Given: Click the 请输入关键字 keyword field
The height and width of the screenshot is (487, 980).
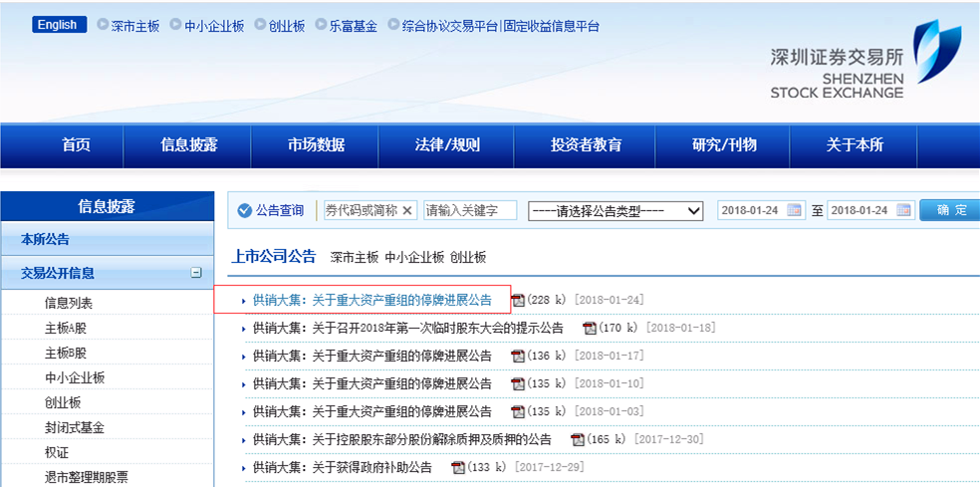Looking at the screenshot, I should pyautogui.click(x=470, y=211).
